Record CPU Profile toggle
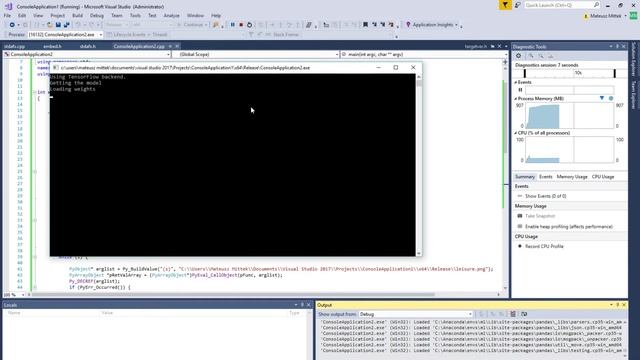 click(544, 247)
